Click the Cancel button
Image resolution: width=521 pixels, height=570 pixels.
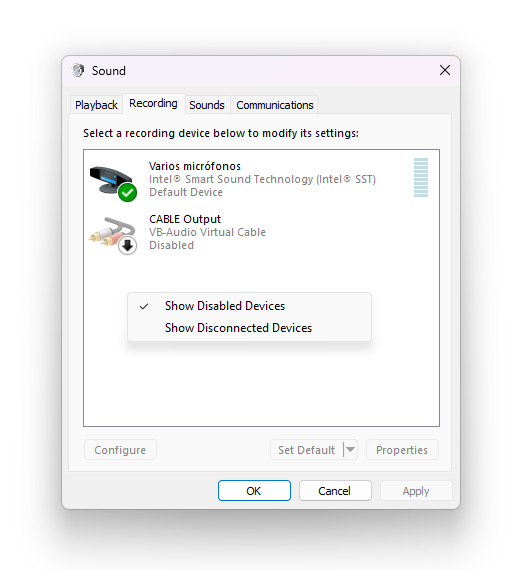(x=335, y=491)
